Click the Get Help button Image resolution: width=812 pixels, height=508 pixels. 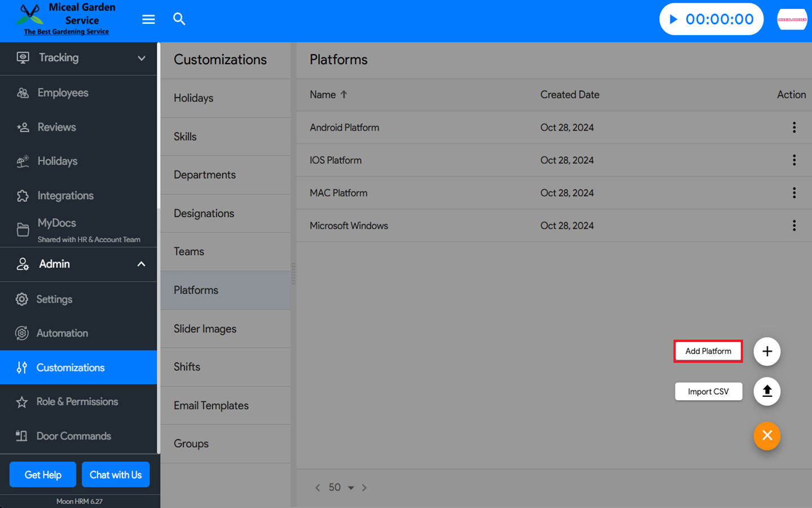[x=43, y=475]
